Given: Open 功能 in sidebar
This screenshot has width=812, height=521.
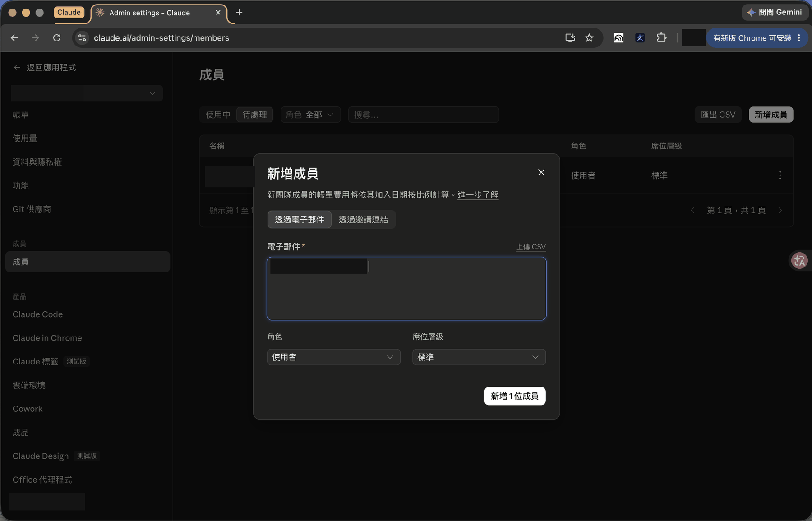Looking at the screenshot, I should coord(21,185).
